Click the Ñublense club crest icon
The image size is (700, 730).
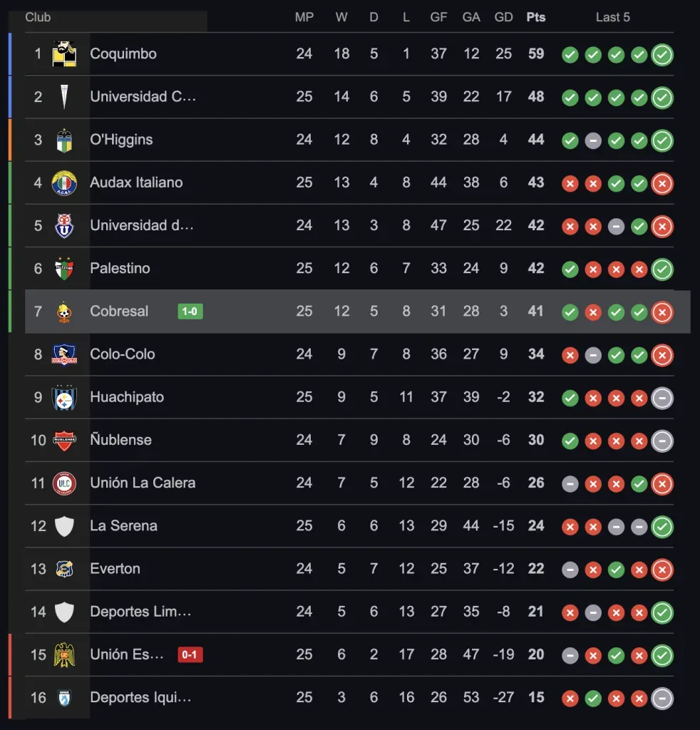(64, 441)
